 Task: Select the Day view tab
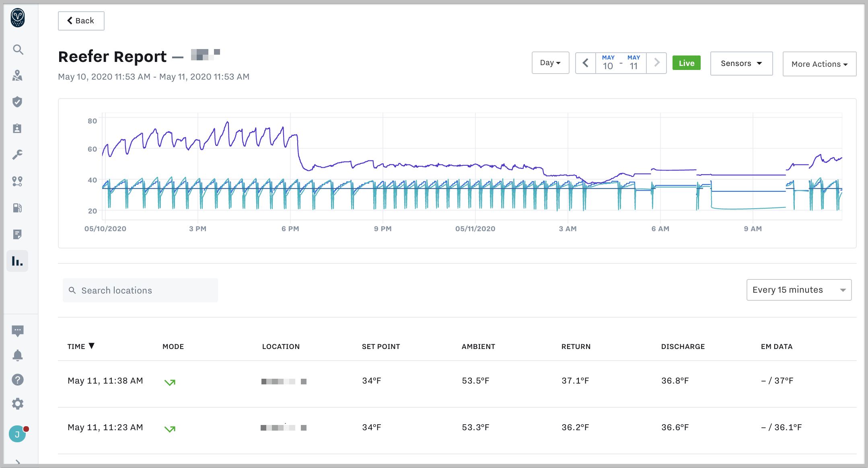point(550,64)
